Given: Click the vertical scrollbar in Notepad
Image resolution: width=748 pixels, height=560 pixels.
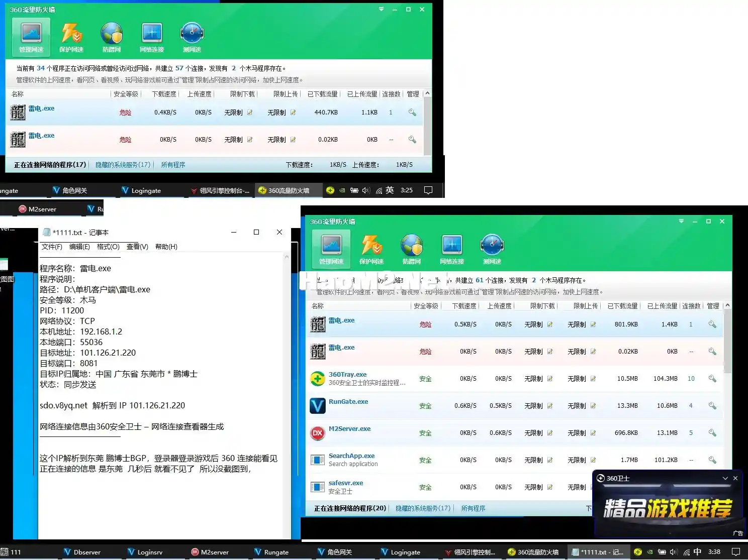Looking at the screenshot, I should [x=287, y=396].
